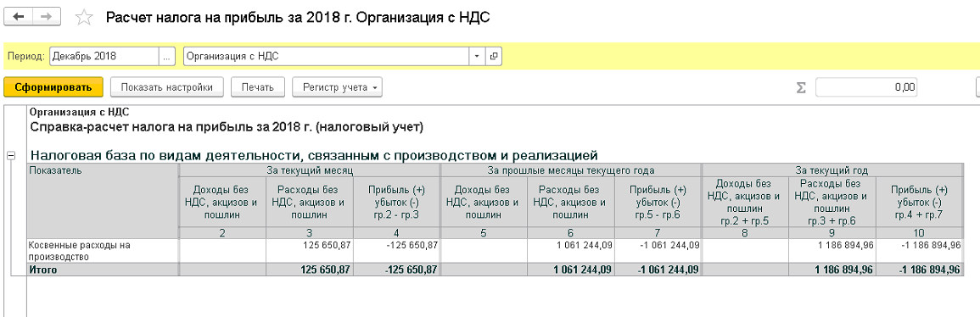Select column number 8 cell
The image size is (980, 317).
coord(746,233)
